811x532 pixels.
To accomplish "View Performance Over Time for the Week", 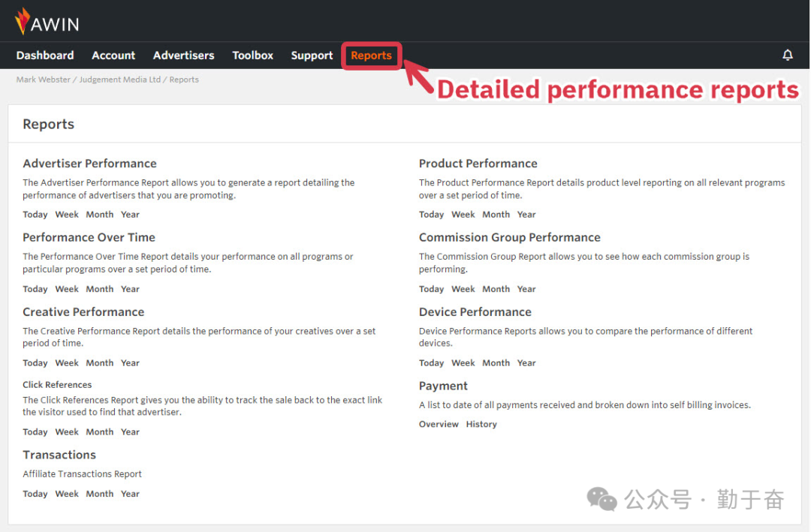I will click(x=67, y=289).
